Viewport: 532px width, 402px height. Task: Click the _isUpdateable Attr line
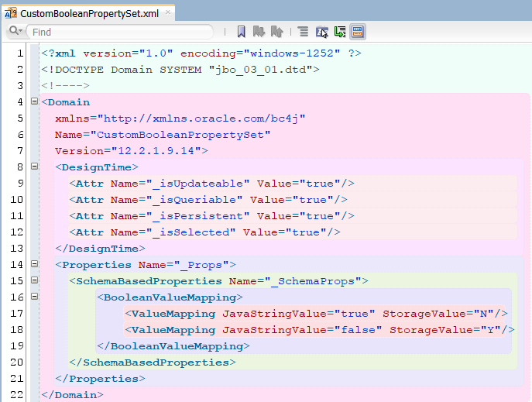211,184
